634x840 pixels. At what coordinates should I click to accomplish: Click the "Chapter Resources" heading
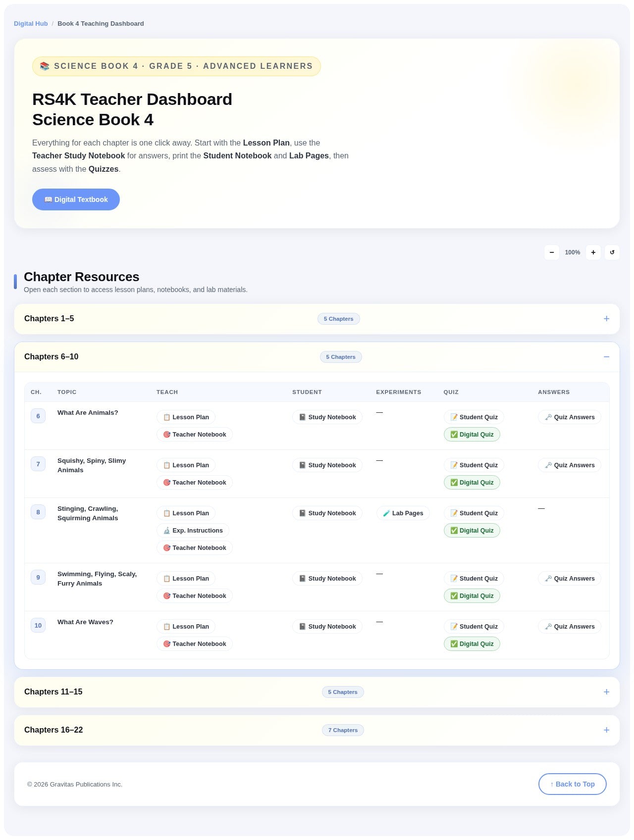(x=81, y=277)
